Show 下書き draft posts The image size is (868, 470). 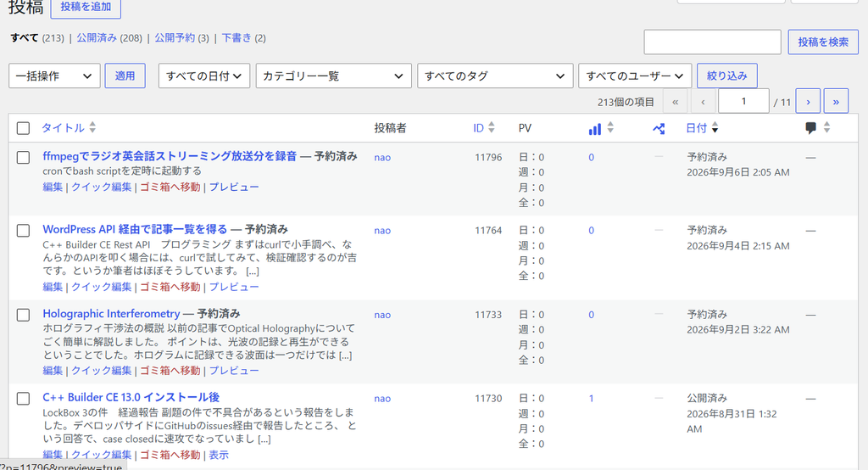coord(236,37)
